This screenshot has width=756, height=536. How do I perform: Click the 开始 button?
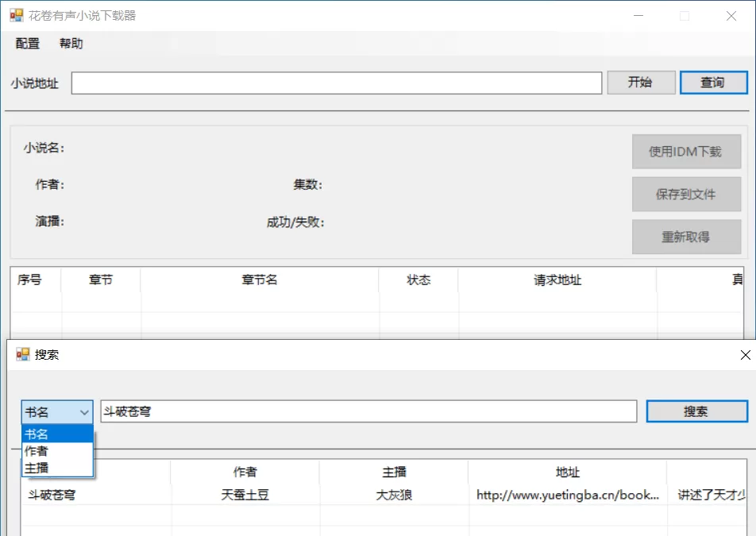[641, 83]
